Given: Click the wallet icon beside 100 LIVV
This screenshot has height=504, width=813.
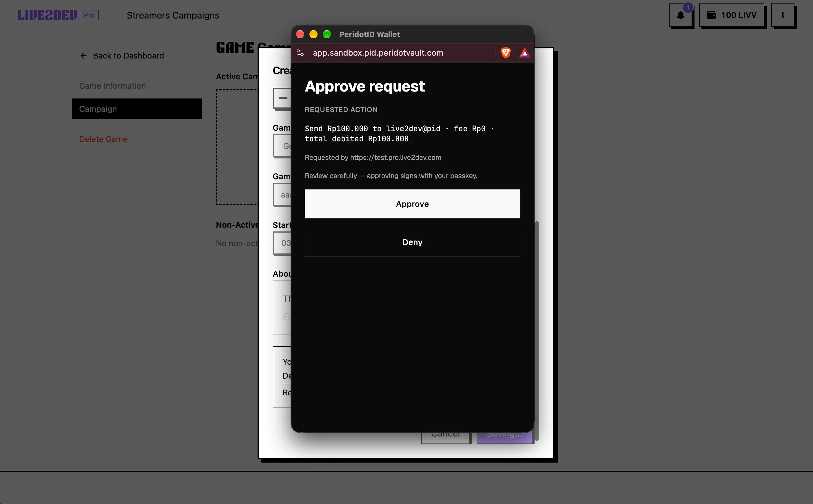Looking at the screenshot, I should point(711,15).
